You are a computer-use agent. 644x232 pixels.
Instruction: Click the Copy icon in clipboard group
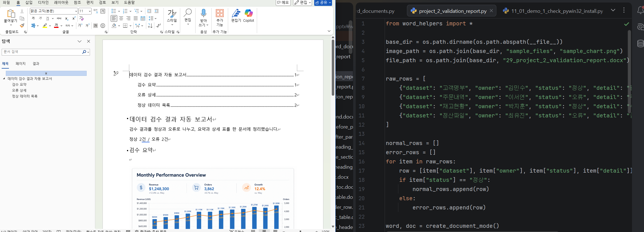tap(22, 18)
